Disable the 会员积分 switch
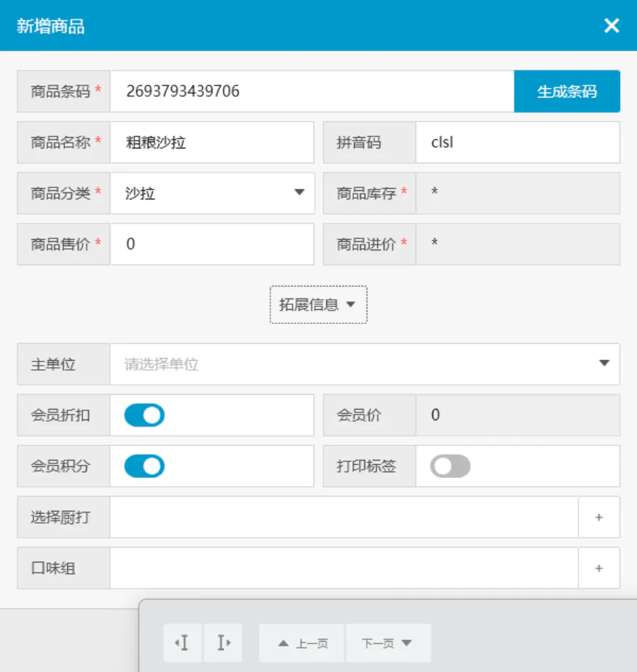Screen dimensions: 637x672 [x=144, y=466]
